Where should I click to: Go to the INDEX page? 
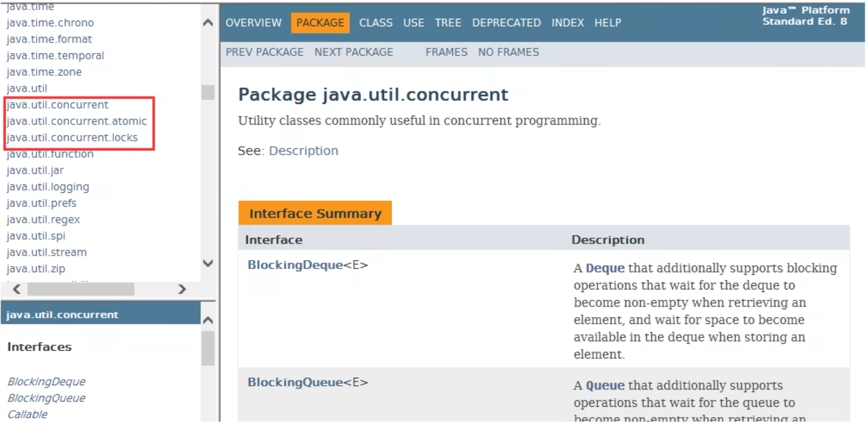tap(567, 23)
